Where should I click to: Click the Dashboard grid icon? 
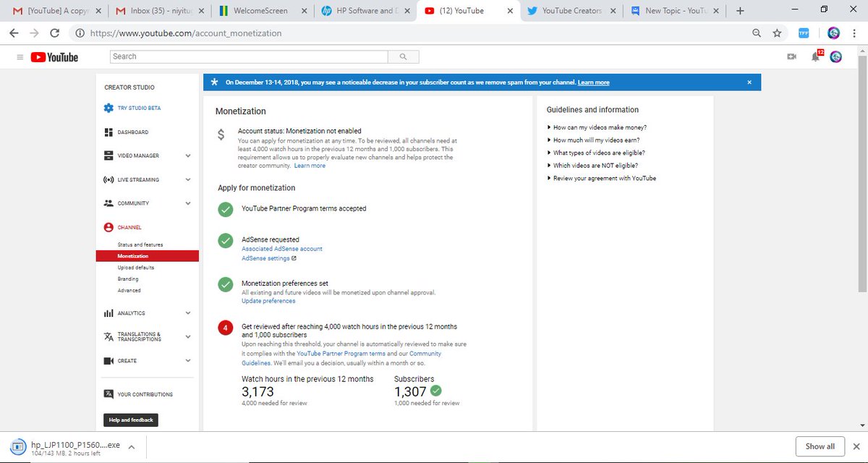pos(109,132)
